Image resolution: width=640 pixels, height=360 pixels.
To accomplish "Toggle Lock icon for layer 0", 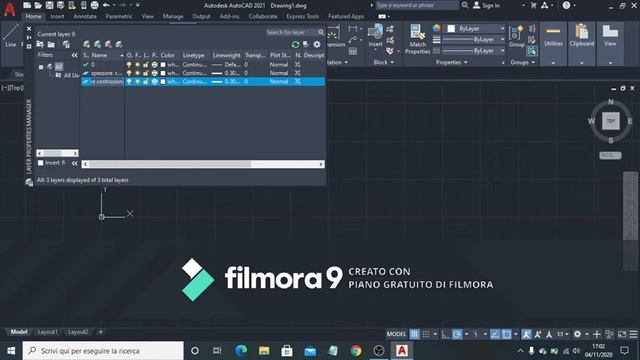I will pyautogui.click(x=146, y=64).
